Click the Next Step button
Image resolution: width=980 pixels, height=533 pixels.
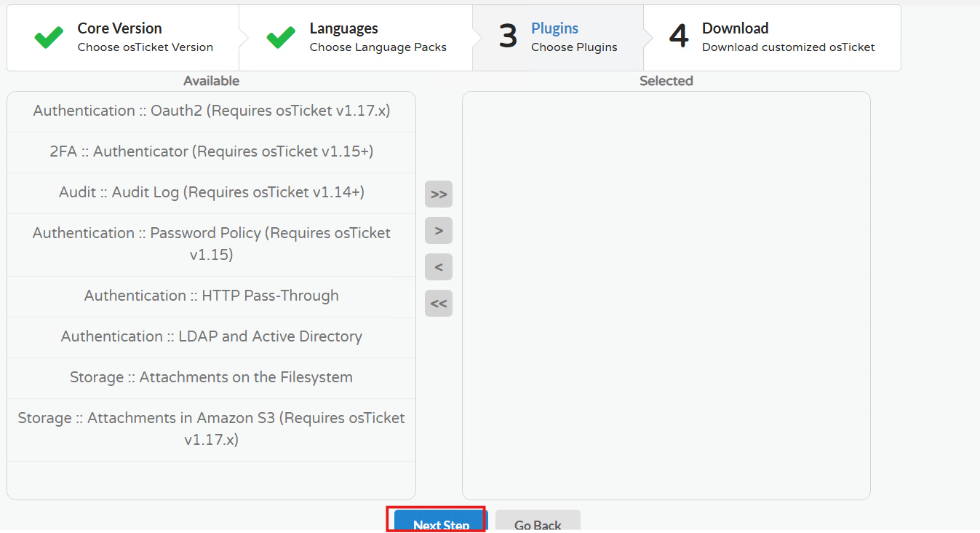pos(441,521)
